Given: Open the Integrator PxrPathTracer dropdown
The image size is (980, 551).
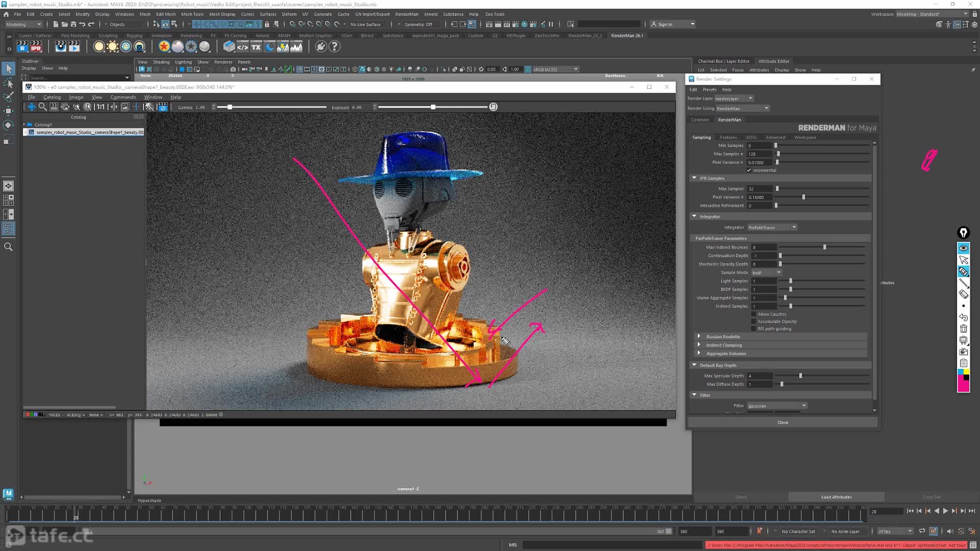Looking at the screenshot, I should click(x=772, y=228).
